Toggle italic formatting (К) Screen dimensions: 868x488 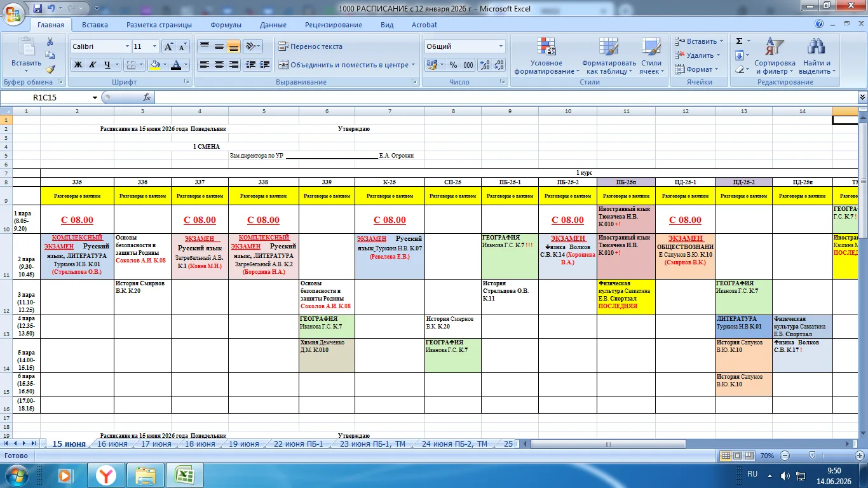click(x=92, y=65)
